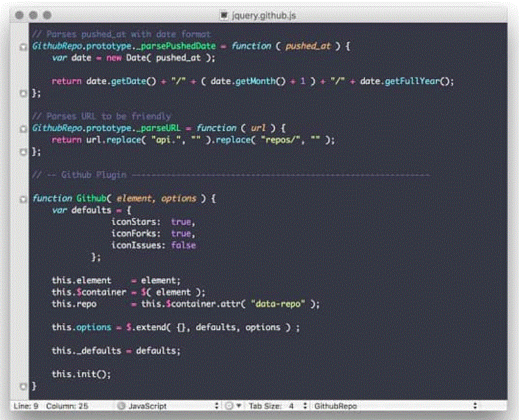Fold the Github function using gutter marker
This screenshot has width=519, height=420.
[23, 199]
